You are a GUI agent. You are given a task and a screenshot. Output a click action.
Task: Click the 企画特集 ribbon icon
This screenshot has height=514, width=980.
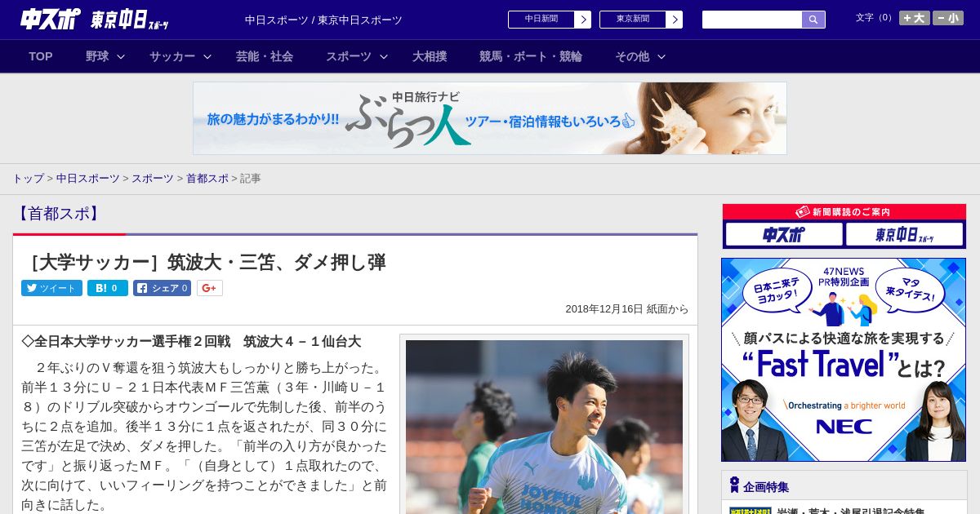[x=734, y=485]
